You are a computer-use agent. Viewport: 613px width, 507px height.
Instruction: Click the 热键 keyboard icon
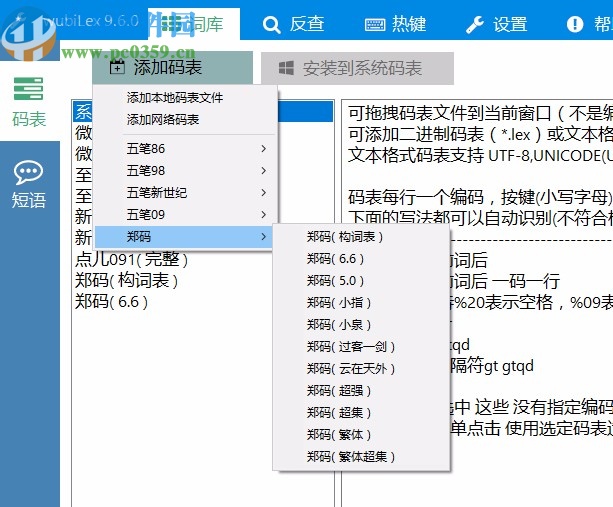pyautogui.click(x=375, y=25)
